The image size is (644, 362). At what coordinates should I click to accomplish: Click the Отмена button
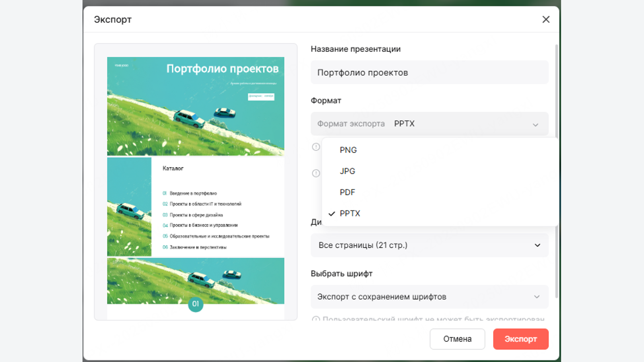[457, 339]
